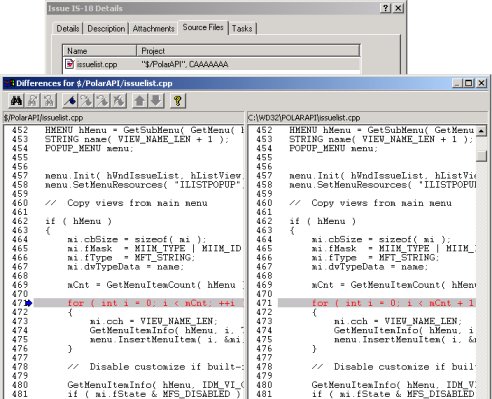Click line 466 mi.fType in right pane

375,257
